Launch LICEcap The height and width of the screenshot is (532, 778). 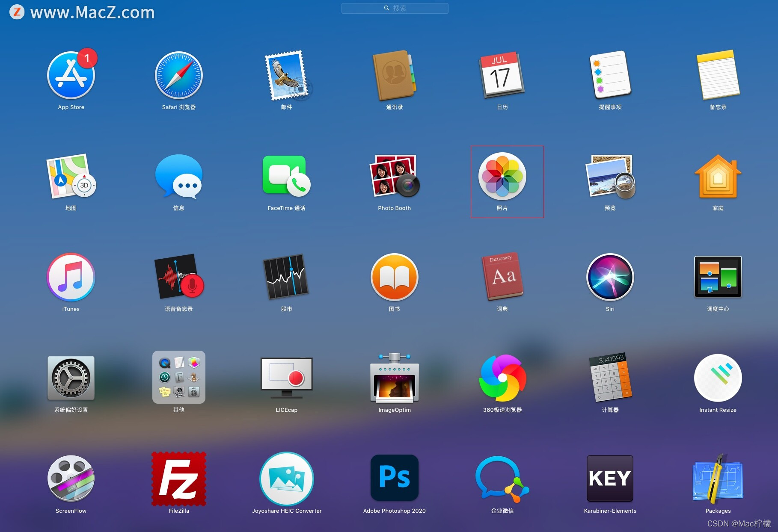click(x=287, y=378)
